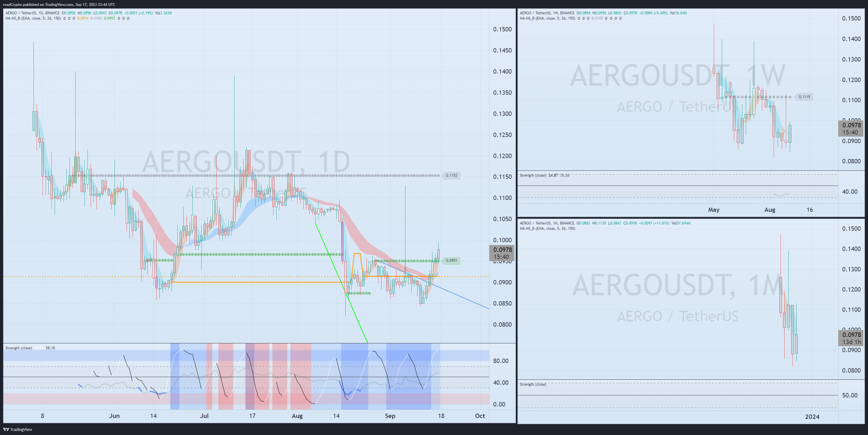The height and width of the screenshot is (435, 868).
Task: Select Strength (close) 24.87 35.26 legend on weekly chart
Action: (x=544, y=175)
